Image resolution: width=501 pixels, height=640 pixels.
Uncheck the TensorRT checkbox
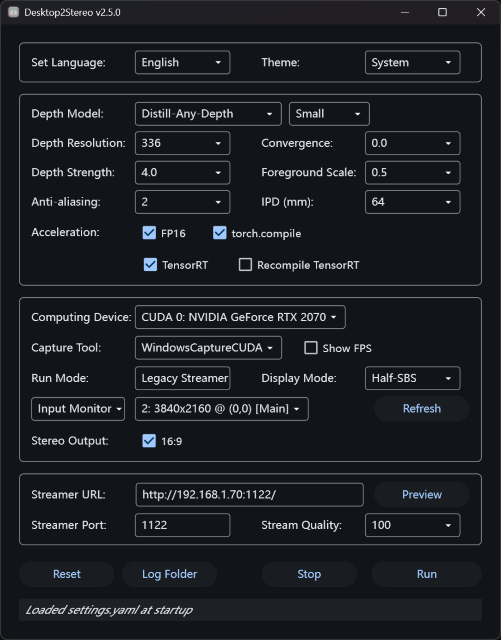(x=150, y=264)
